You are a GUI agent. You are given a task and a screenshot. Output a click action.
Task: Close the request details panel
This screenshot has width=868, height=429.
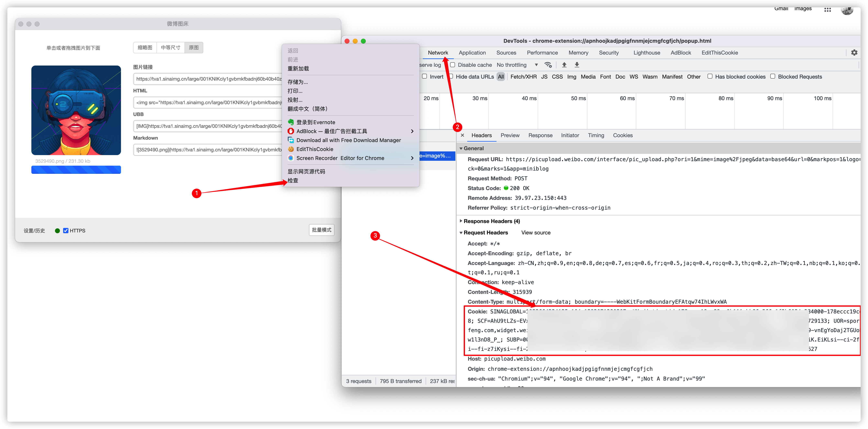462,135
